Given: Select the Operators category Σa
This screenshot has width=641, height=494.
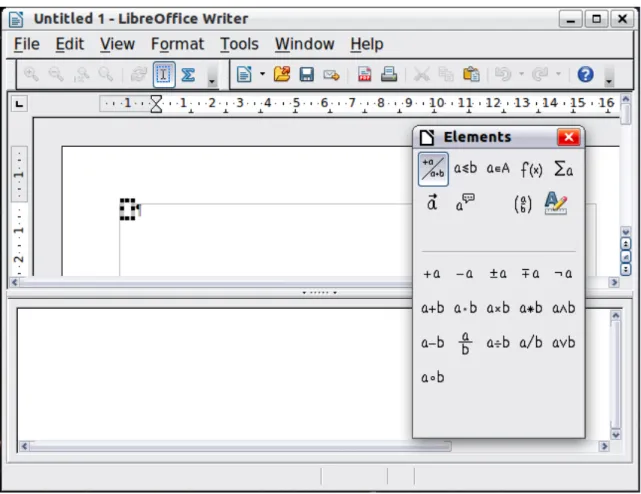Looking at the screenshot, I should coord(563,168).
